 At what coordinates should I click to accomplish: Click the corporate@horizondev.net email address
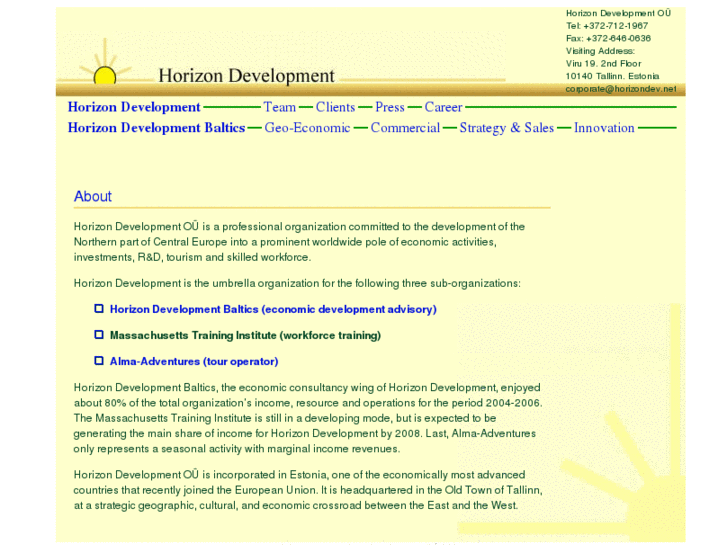(621, 89)
